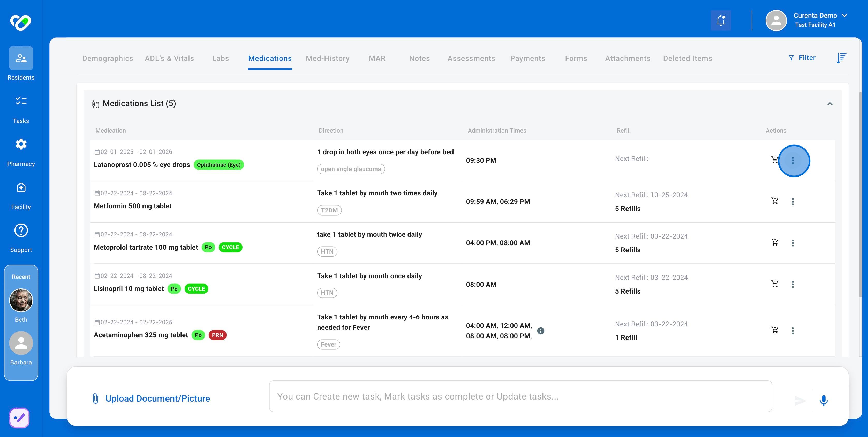The image size is (868, 437).
Task: Select Lisinopril 10 mg tablet name
Action: (129, 289)
